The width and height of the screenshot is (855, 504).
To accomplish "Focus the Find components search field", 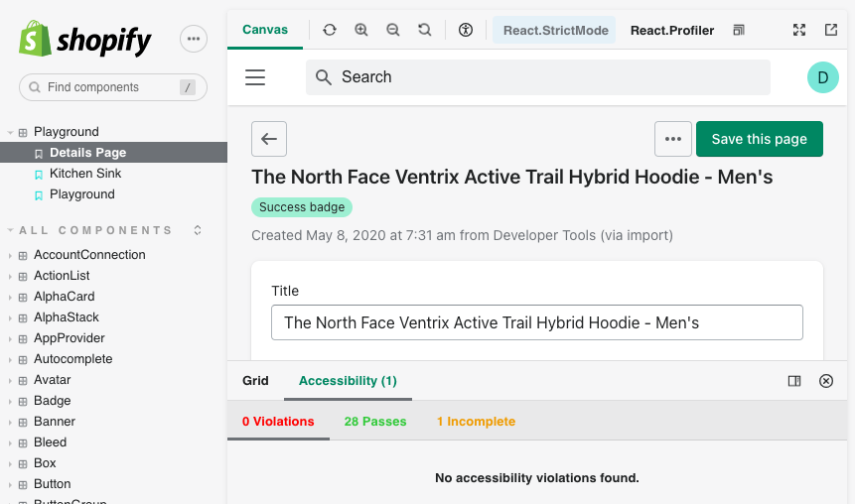I will point(113,87).
